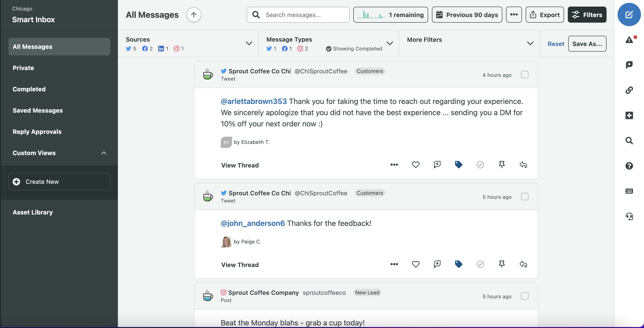Open the compose window with the blue pencil icon
This screenshot has width=644, height=328.
click(x=629, y=14)
